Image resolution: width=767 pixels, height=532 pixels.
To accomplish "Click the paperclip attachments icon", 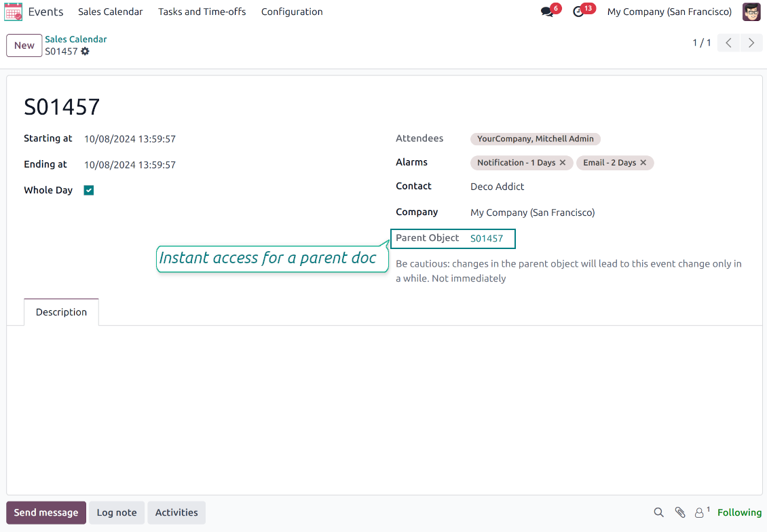I will pos(679,513).
